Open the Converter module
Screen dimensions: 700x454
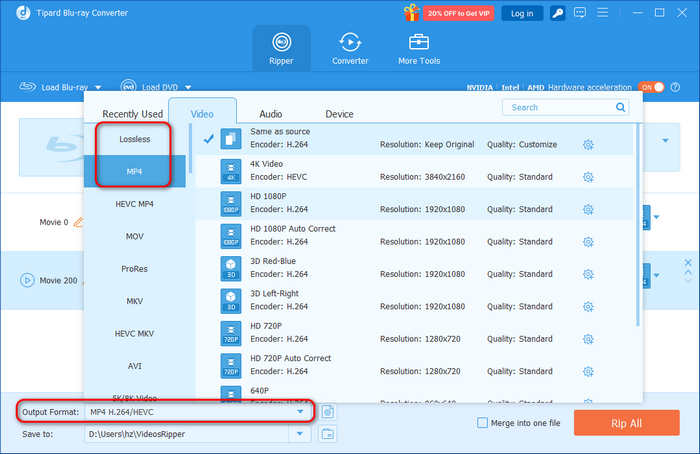point(350,49)
